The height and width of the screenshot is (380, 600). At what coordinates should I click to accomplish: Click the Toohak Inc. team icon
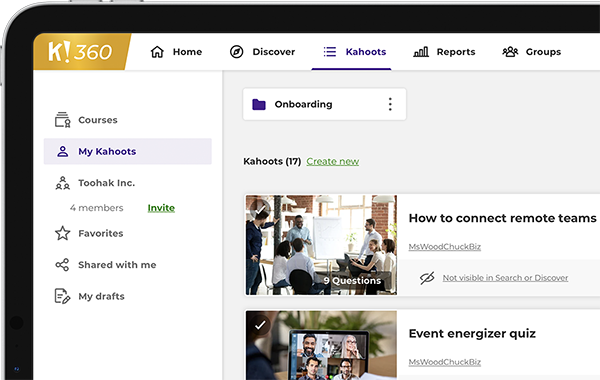[62, 183]
